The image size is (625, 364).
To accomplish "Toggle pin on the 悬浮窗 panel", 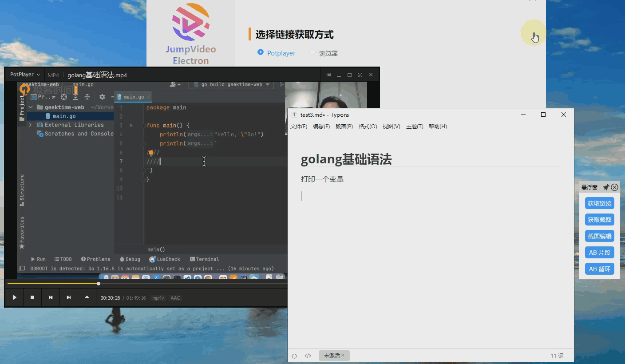I will [605, 187].
